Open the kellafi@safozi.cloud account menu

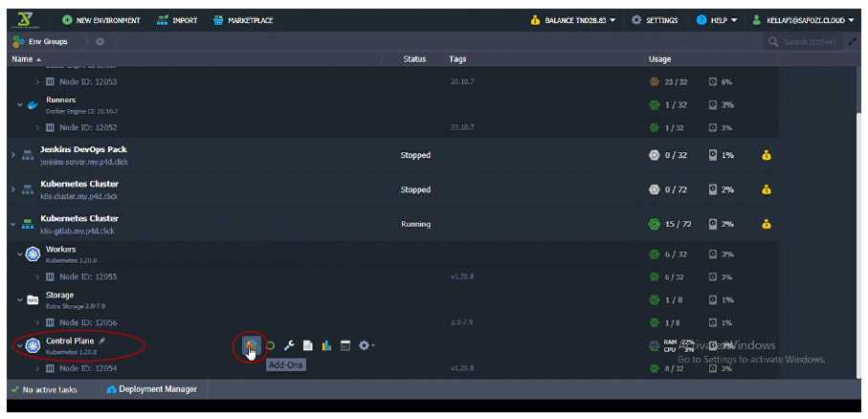803,20
